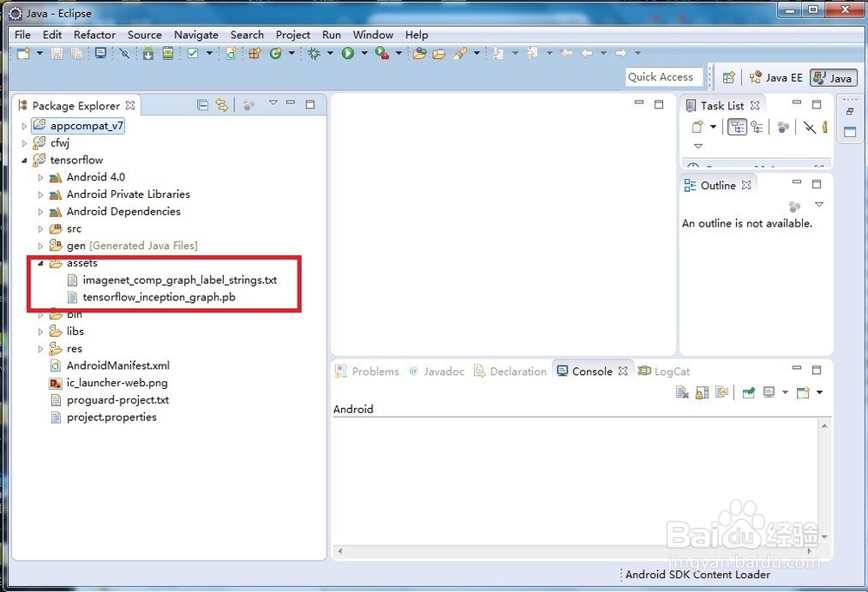Image resolution: width=868 pixels, height=592 pixels.
Task: Select project.properties file
Action: pos(103,417)
